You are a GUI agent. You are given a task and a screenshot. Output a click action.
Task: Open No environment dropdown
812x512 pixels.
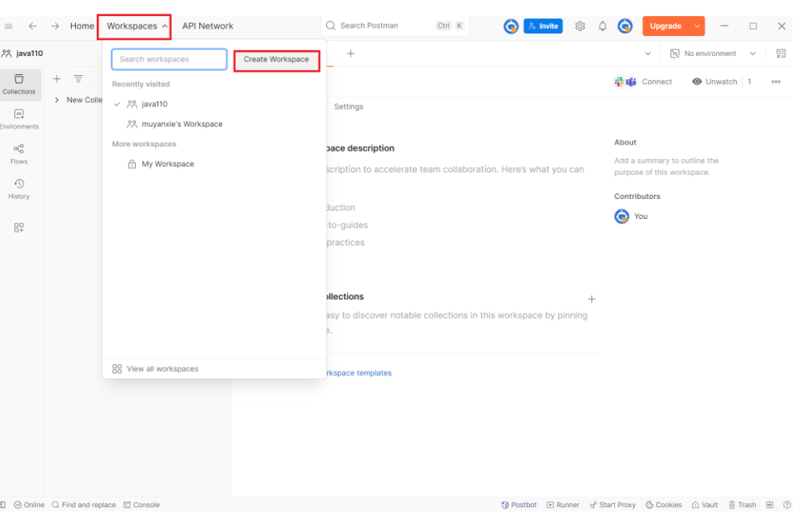tap(713, 54)
